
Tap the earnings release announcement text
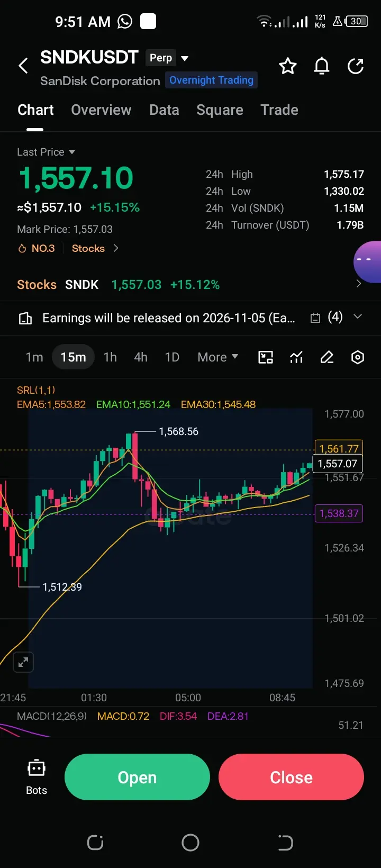pos(169,318)
